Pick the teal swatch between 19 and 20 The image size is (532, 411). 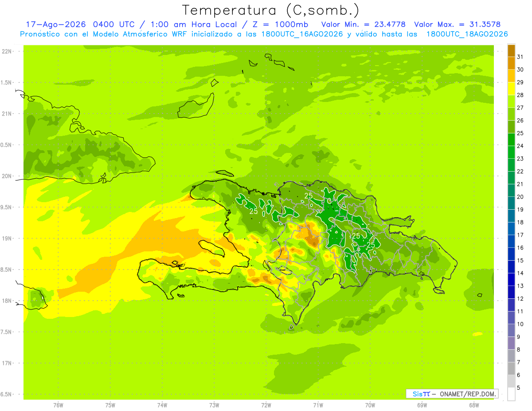(x=511, y=204)
